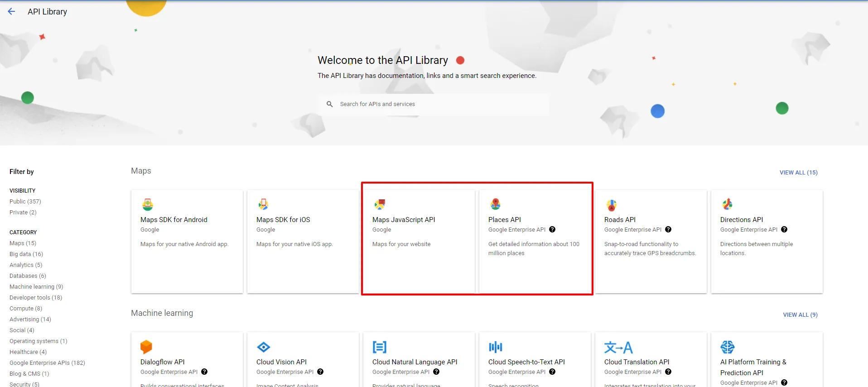Click the AI Platform Training icon
868x387 pixels.
[728, 347]
